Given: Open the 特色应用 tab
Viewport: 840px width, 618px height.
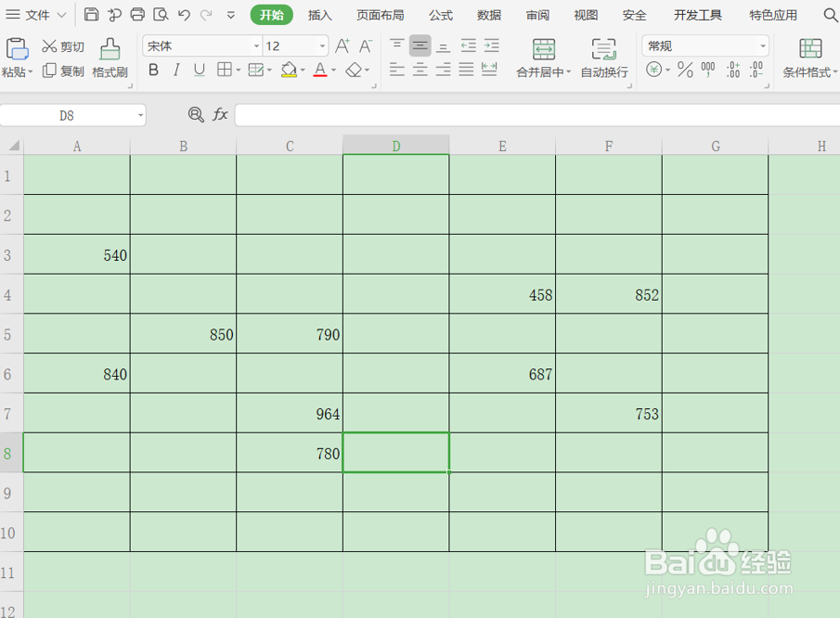Looking at the screenshot, I should [x=773, y=15].
